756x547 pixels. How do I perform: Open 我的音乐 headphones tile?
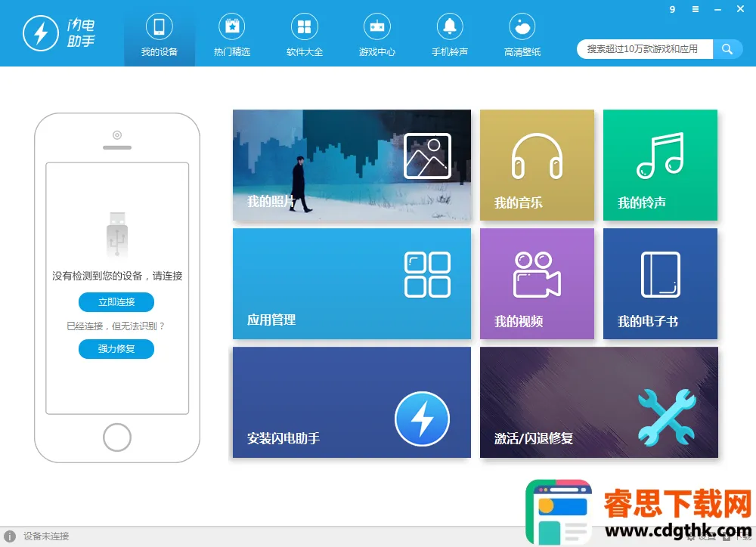(537, 165)
